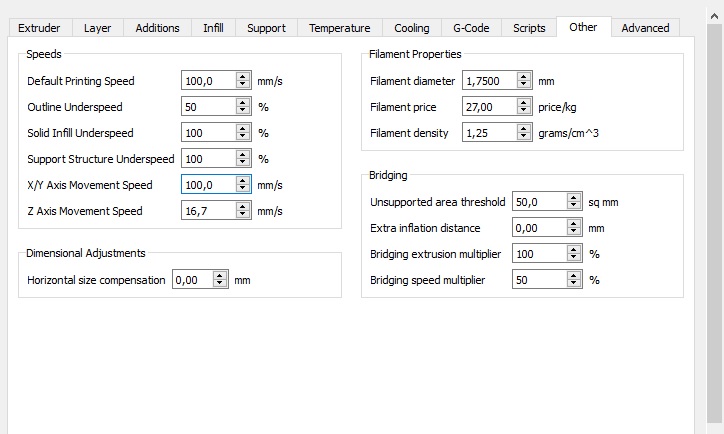Screen dimensions: 724x434
Task: Switch to the Advanced tab
Action: click(x=645, y=28)
